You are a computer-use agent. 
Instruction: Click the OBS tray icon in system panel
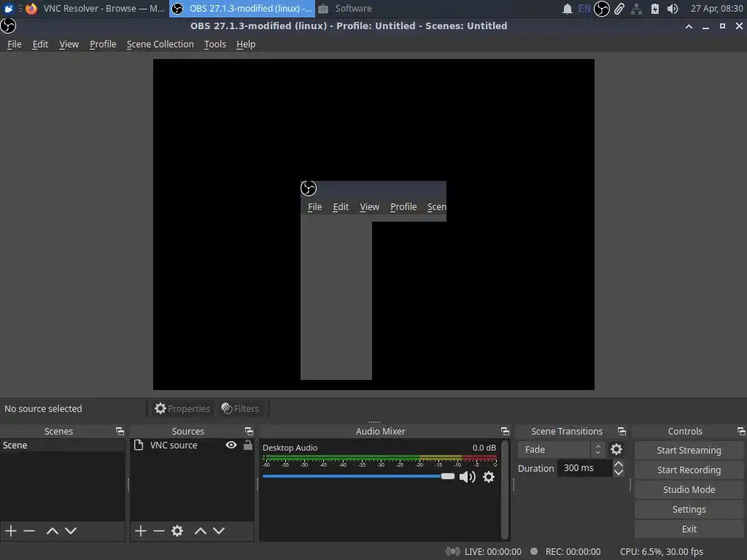coord(602,9)
